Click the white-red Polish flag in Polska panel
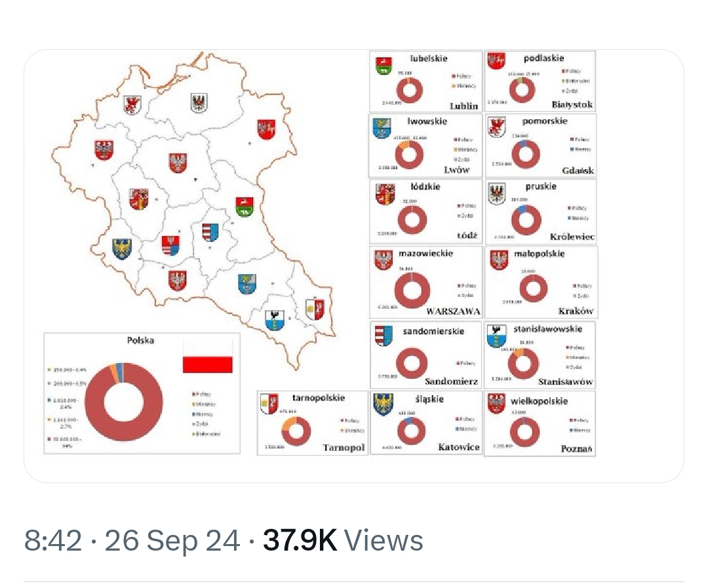This screenshot has width=708, height=588. point(207,357)
